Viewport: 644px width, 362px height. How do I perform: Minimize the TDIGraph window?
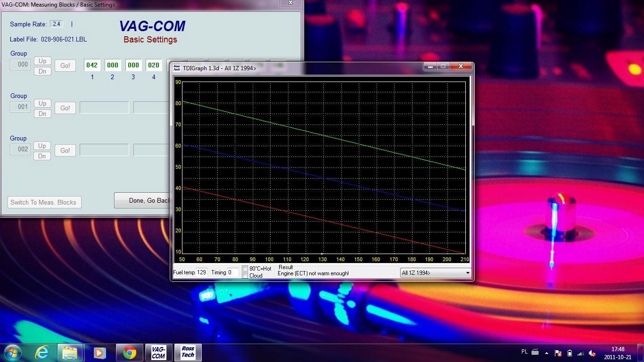pyautogui.click(x=429, y=67)
